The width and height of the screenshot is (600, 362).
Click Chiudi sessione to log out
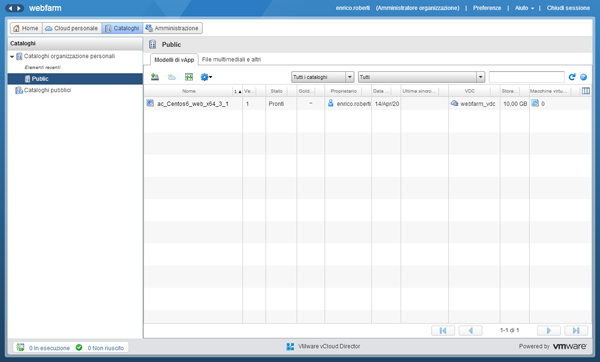click(568, 8)
